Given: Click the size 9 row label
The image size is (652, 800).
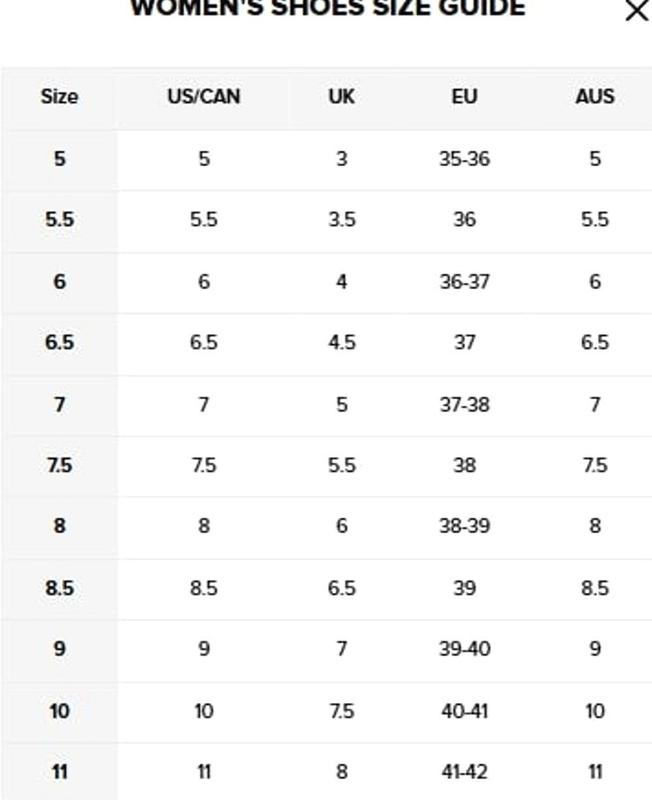Looking at the screenshot, I should click(x=59, y=649).
